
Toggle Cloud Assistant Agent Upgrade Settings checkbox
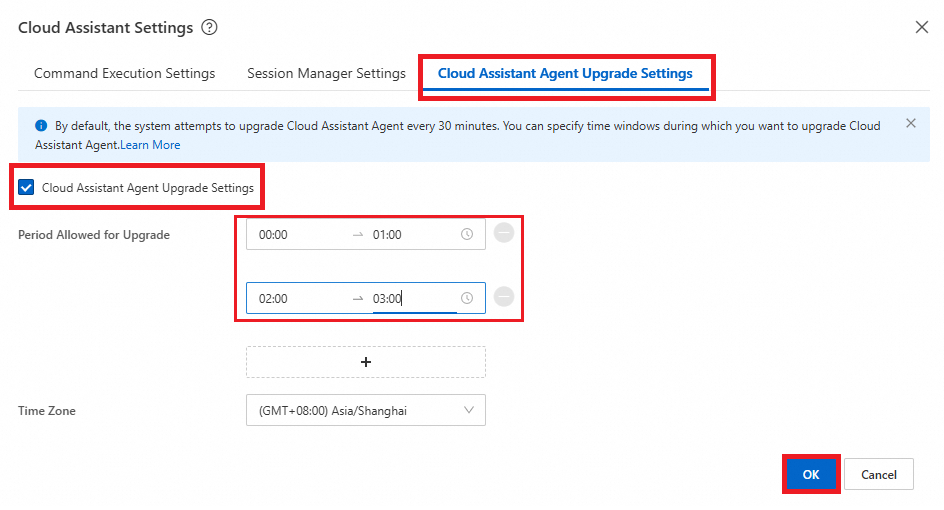26,188
